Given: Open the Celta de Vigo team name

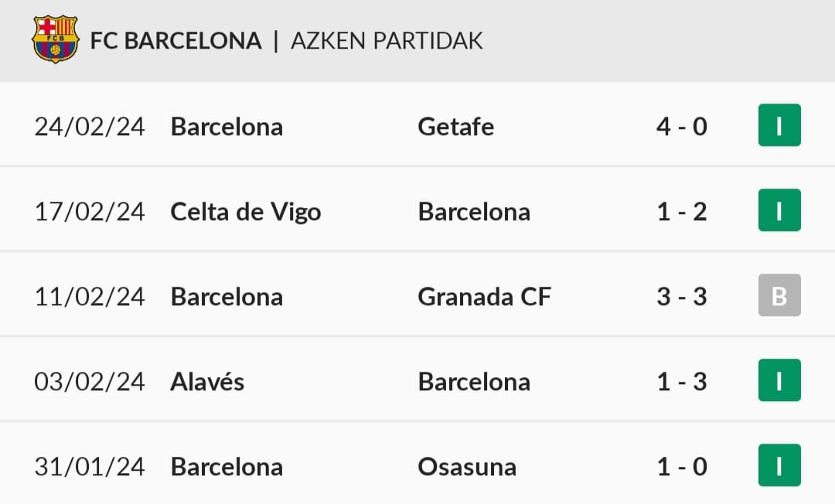Looking at the screenshot, I should click(x=246, y=213).
